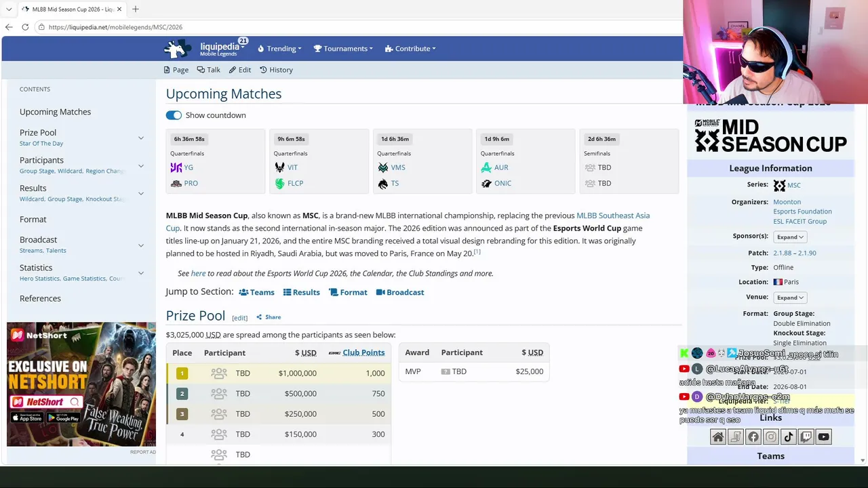Image resolution: width=868 pixels, height=488 pixels.
Task: Jump to the Teams section
Action: coord(257,293)
